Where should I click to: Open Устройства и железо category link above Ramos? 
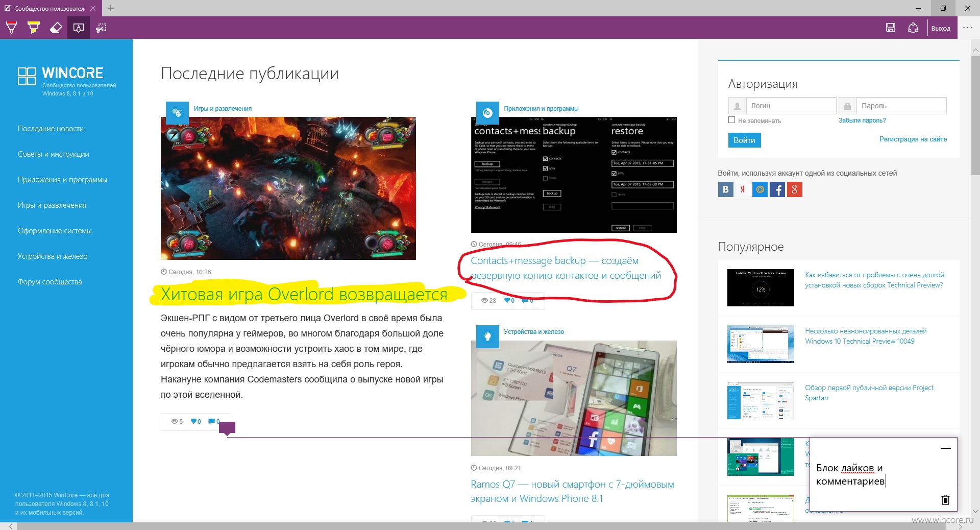(x=534, y=332)
